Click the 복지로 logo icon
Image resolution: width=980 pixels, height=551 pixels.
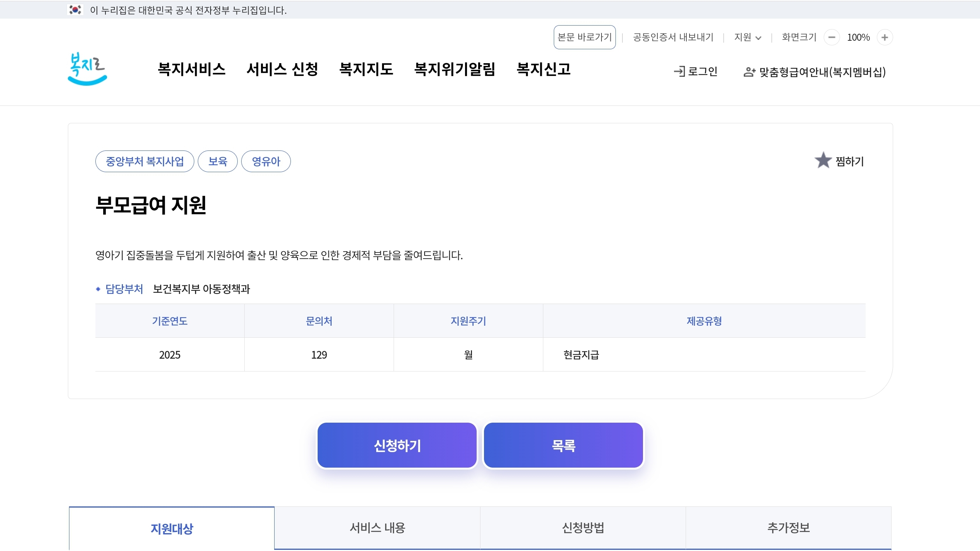click(87, 69)
